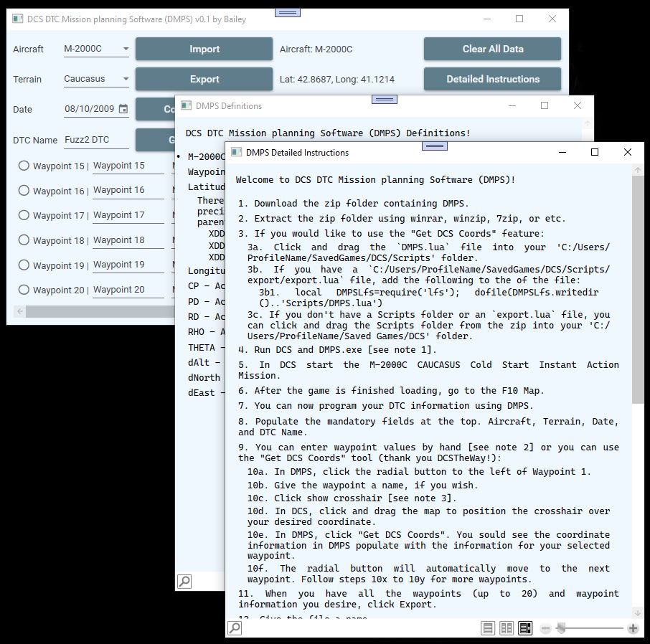Open the Terrain dropdown showing Caucasus
Image resolution: width=650 pixels, height=644 pixels.
pos(96,79)
